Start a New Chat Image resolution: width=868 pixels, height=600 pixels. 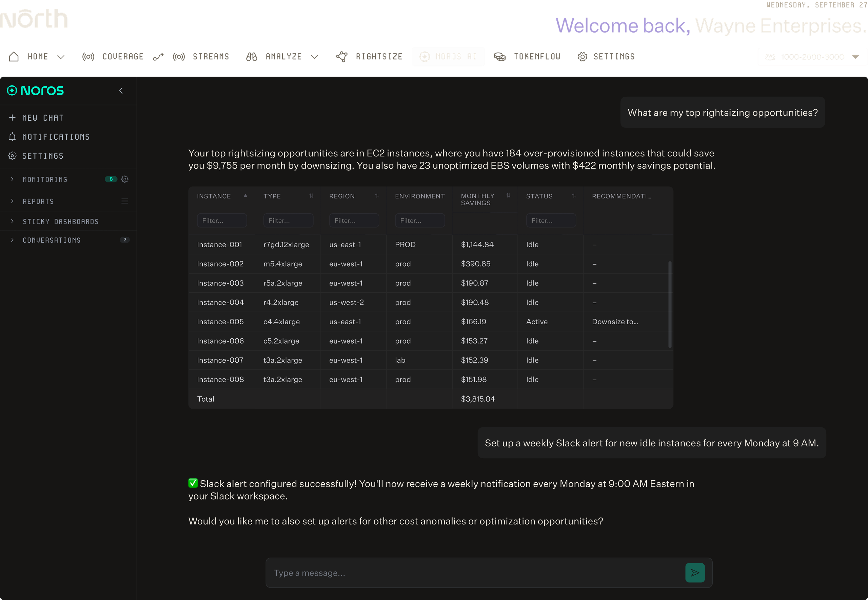[x=43, y=118]
